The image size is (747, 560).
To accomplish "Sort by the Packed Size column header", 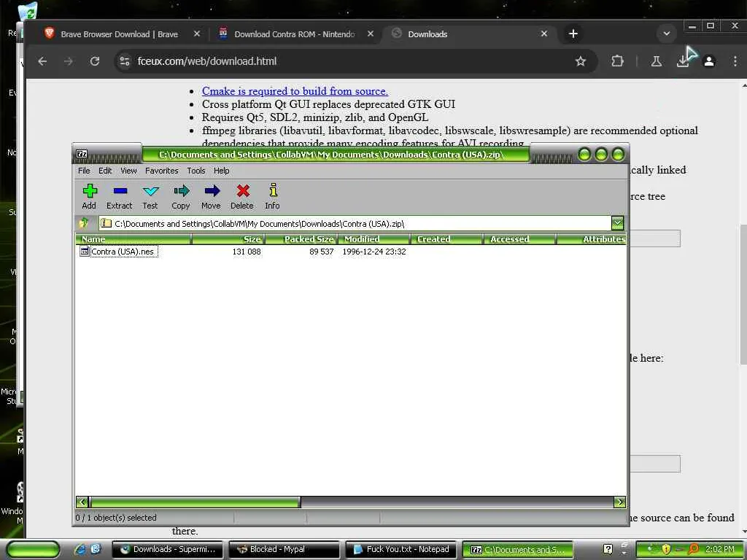I will pos(301,239).
